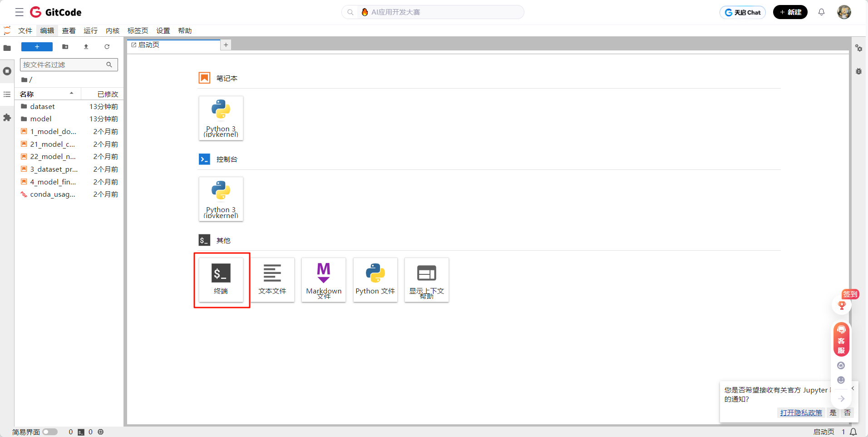This screenshot has height=437, width=868.
Task: Collapse the notification popup arrow
Action: coord(853,388)
